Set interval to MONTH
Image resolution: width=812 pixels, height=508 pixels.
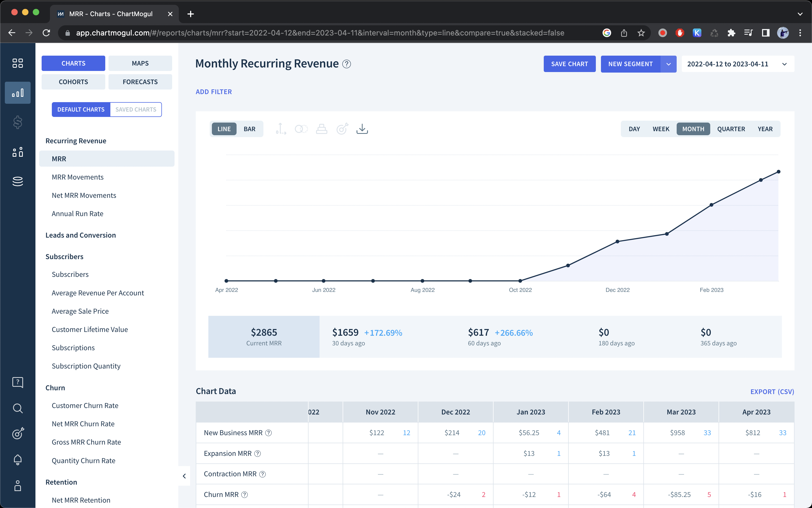(693, 129)
